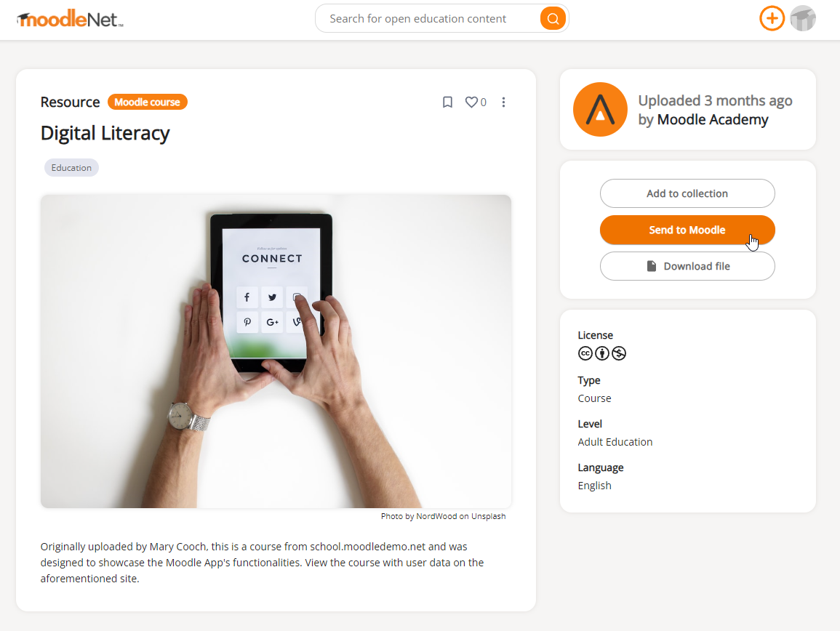This screenshot has width=840, height=631.
Task: Open the plus add-content icon
Action: 772,19
